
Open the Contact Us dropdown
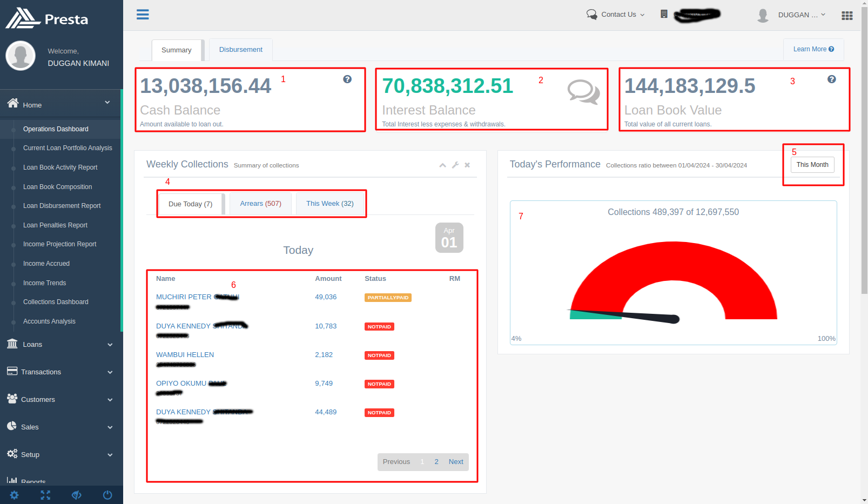click(x=616, y=15)
